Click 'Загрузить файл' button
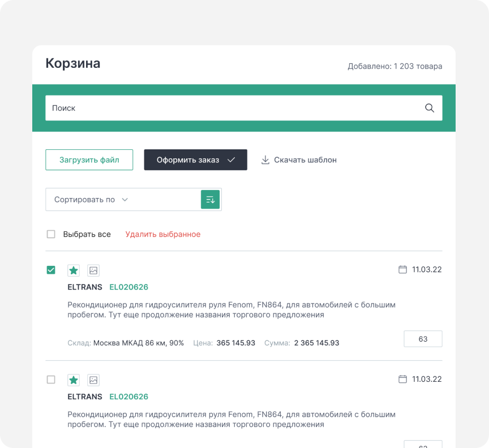The height and width of the screenshot is (448, 489). coord(89,160)
